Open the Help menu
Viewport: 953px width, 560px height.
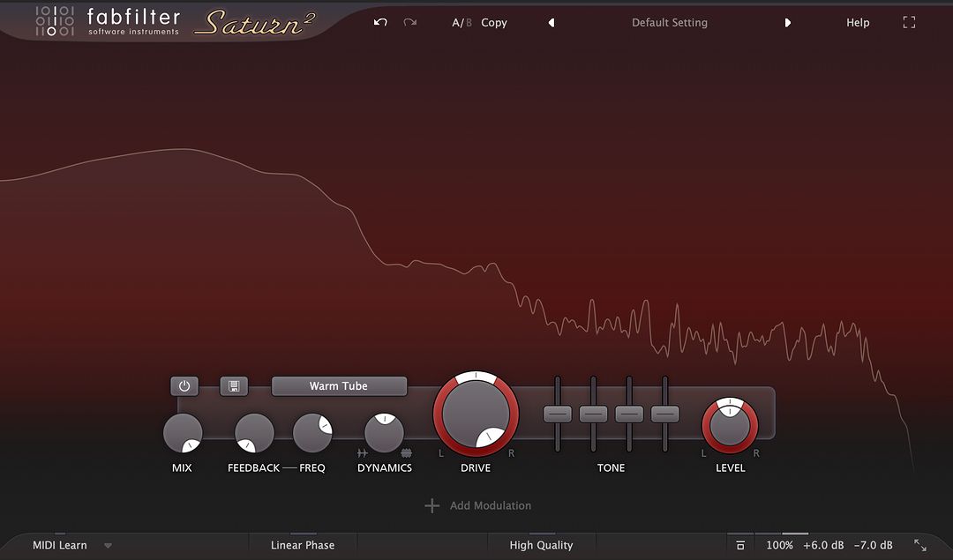(858, 23)
